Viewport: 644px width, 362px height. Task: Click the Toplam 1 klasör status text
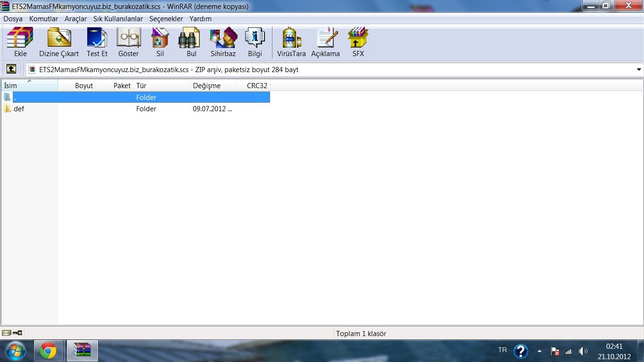[361, 333]
